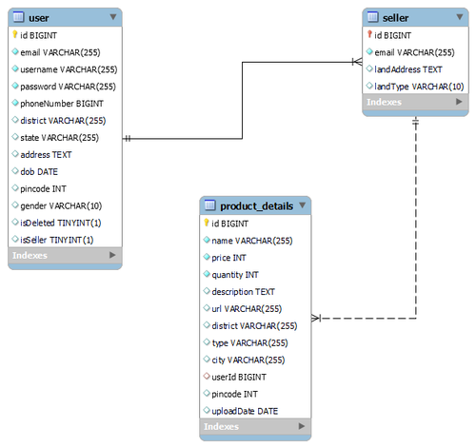Select the password VARCHAR(255) column text
The width and height of the screenshot is (476, 448).
point(68,87)
